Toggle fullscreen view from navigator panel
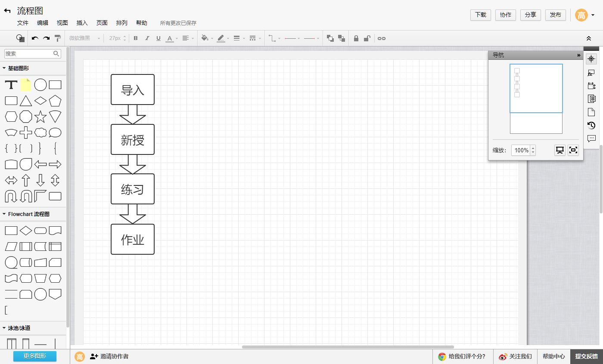Screen dimensions: 603x364 [573, 150]
